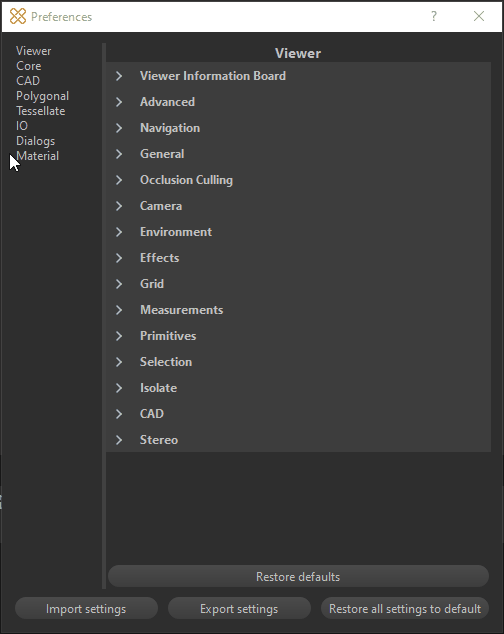Expand the Advanced section chevron
Image resolution: width=504 pixels, height=634 pixels.
119,102
